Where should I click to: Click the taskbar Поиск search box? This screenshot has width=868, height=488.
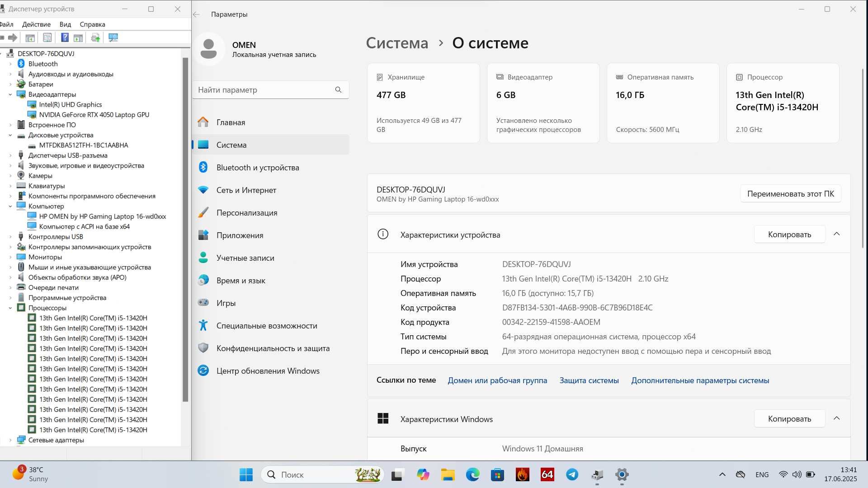tap(322, 474)
